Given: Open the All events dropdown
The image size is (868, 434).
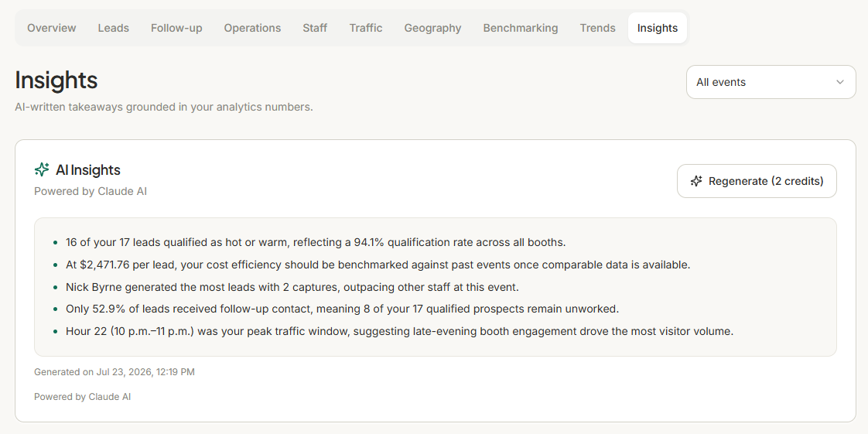Looking at the screenshot, I should click(771, 82).
